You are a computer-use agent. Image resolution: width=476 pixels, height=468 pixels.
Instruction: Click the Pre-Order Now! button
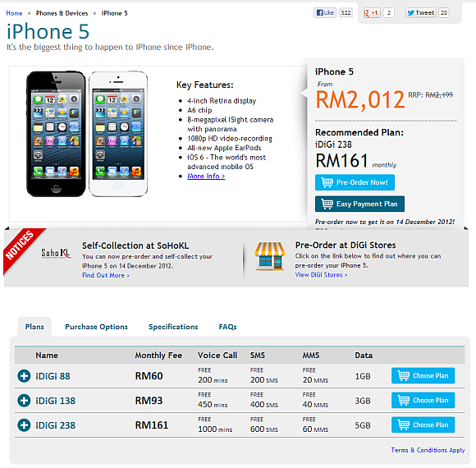click(x=355, y=182)
